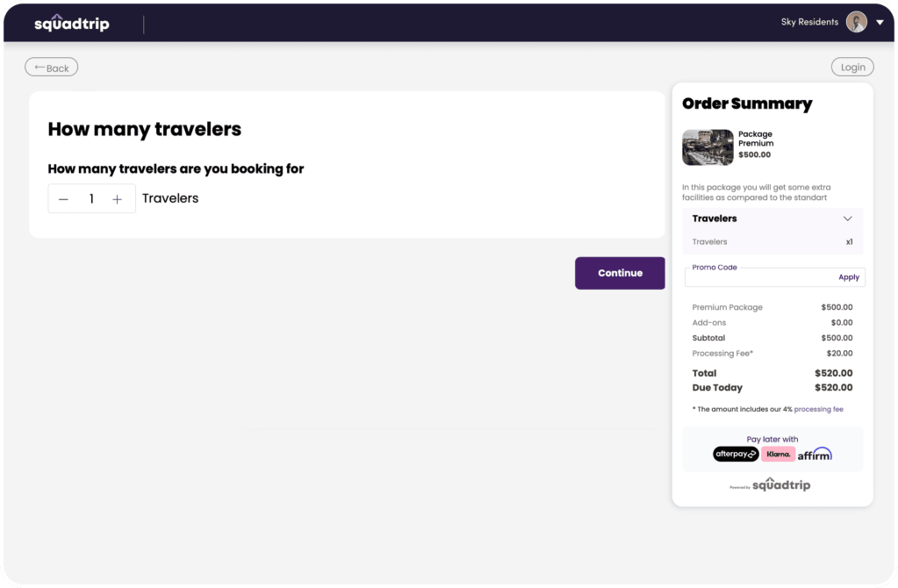The height and width of the screenshot is (588, 898).
Task: Click the Premium package thumbnail image
Action: tap(707, 147)
